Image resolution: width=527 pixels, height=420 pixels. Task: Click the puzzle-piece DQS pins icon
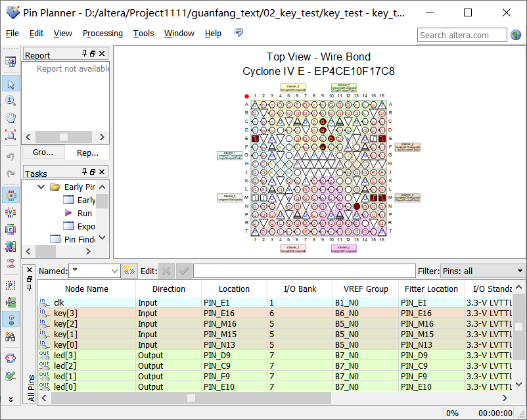click(x=11, y=246)
